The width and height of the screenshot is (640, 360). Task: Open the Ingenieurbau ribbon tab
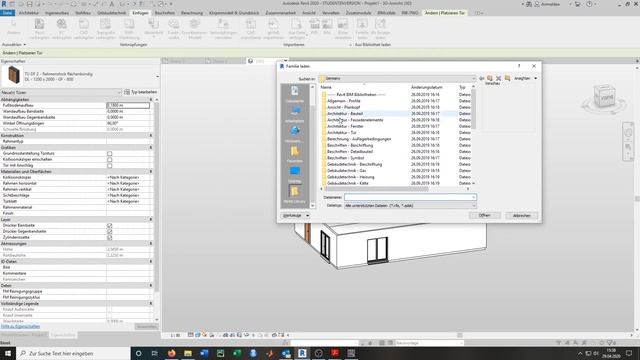57,13
